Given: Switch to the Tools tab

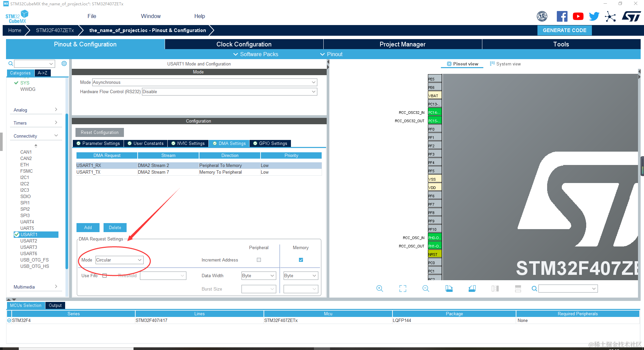Looking at the screenshot, I should 561,44.
